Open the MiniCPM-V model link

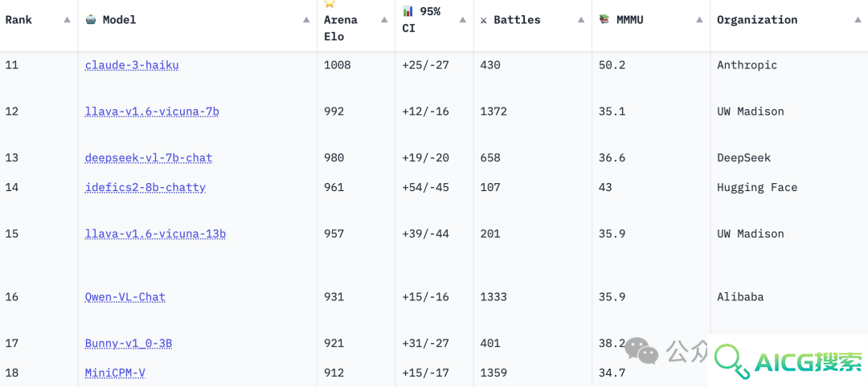(x=115, y=373)
